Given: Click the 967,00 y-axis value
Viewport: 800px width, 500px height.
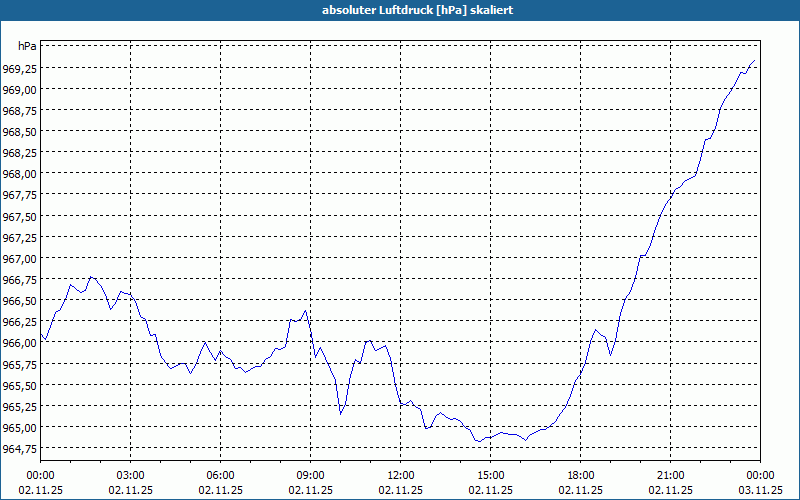Looking at the screenshot, I should click(x=18, y=259).
